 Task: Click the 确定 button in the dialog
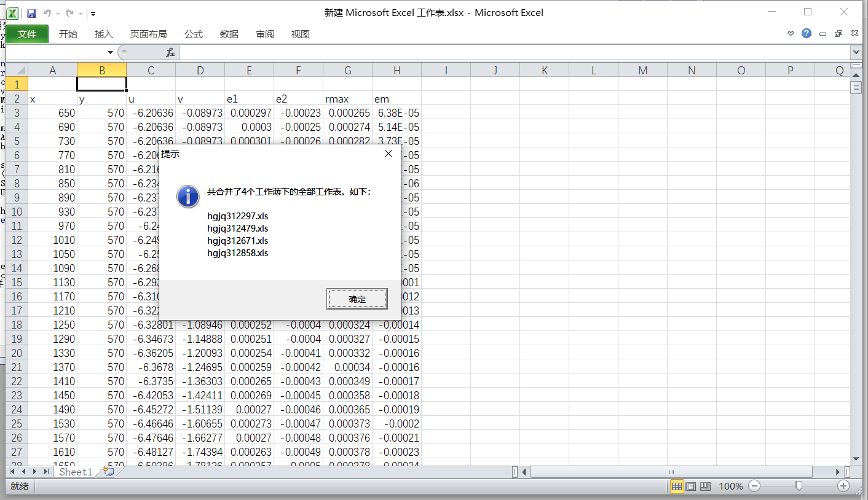(x=357, y=299)
